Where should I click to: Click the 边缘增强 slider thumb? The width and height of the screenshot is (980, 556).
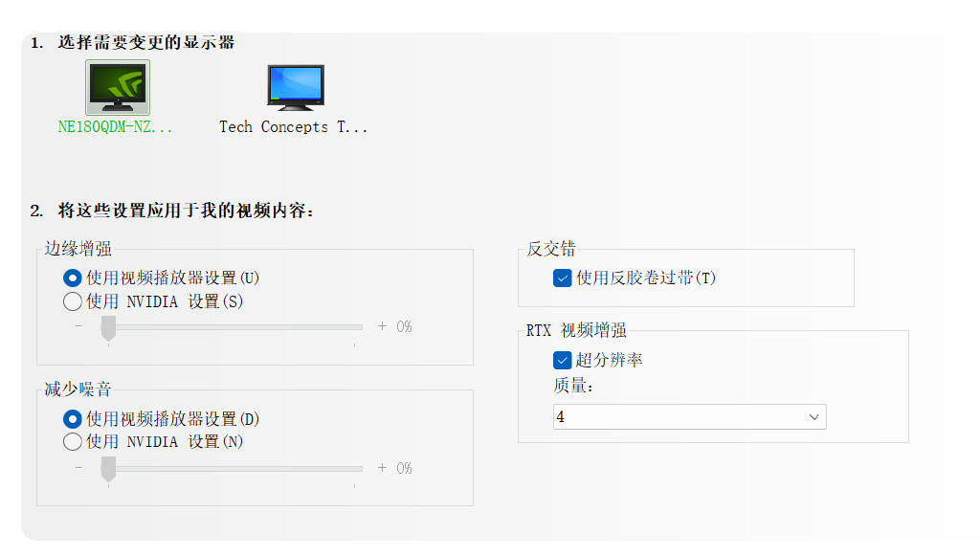[108, 327]
